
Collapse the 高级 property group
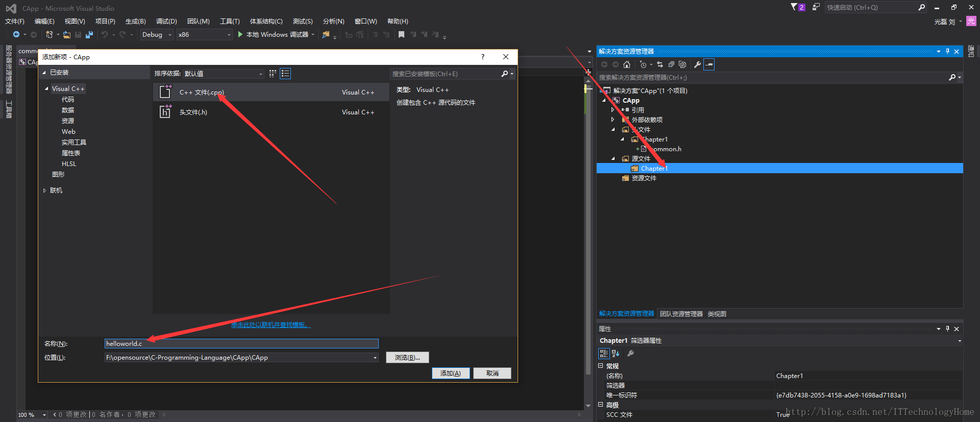[x=601, y=405]
